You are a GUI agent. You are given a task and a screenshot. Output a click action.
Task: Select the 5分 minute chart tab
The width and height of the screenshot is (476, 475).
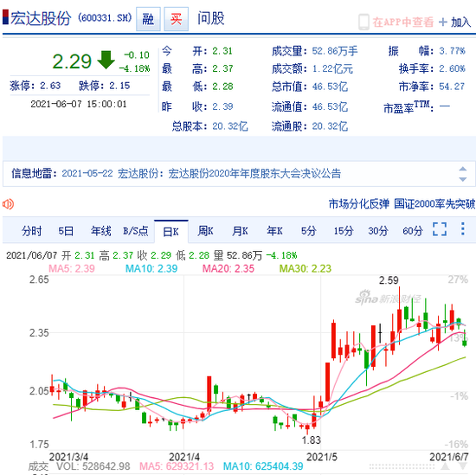tap(308, 231)
